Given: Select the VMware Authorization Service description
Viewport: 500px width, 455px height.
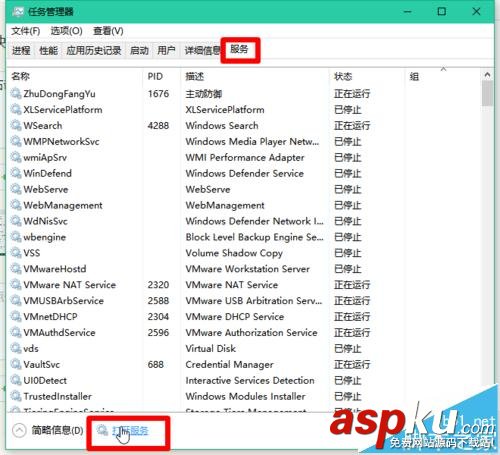Looking at the screenshot, I should pyautogui.click(x=251, y=332).
